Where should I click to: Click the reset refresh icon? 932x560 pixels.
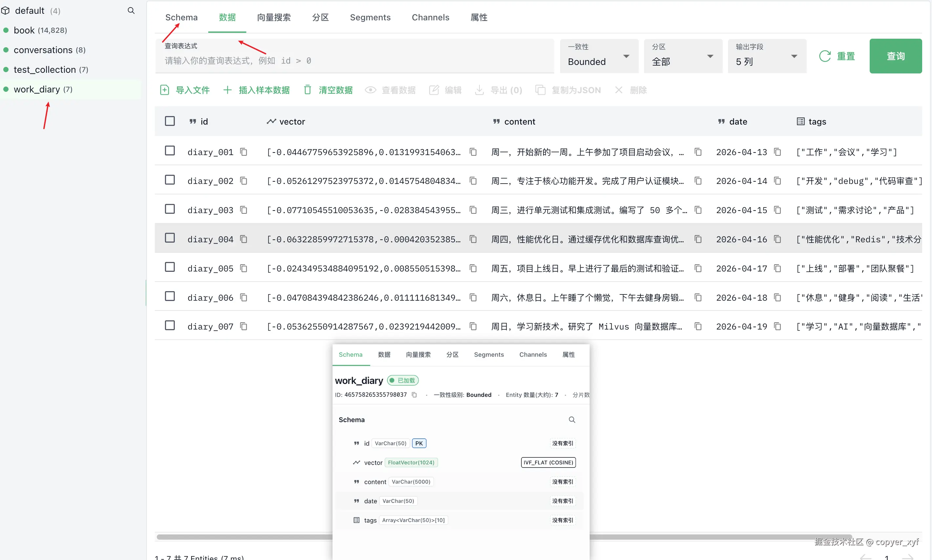click(825, 56)
